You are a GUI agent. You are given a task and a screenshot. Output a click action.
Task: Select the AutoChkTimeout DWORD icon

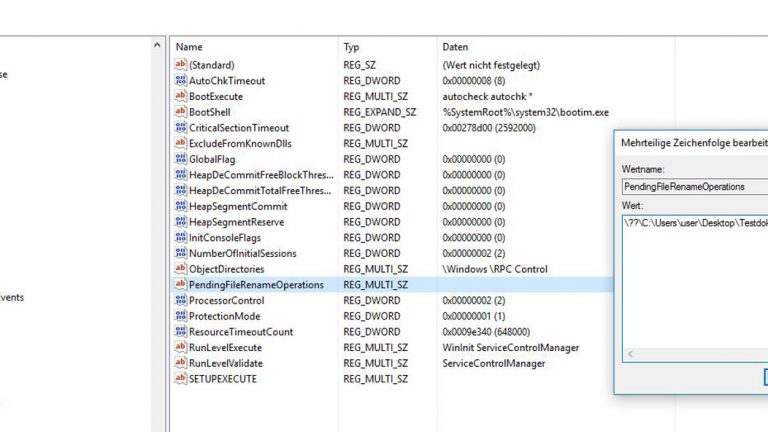pos(181,80)
